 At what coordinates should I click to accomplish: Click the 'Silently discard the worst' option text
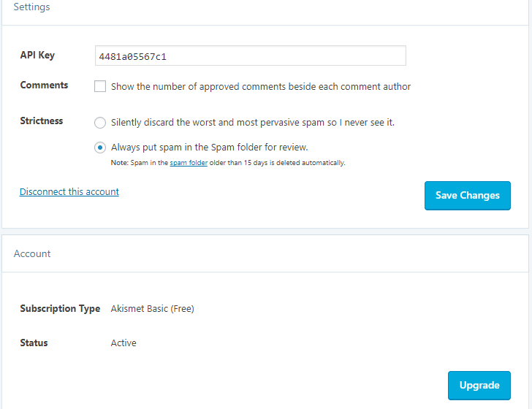253,123
